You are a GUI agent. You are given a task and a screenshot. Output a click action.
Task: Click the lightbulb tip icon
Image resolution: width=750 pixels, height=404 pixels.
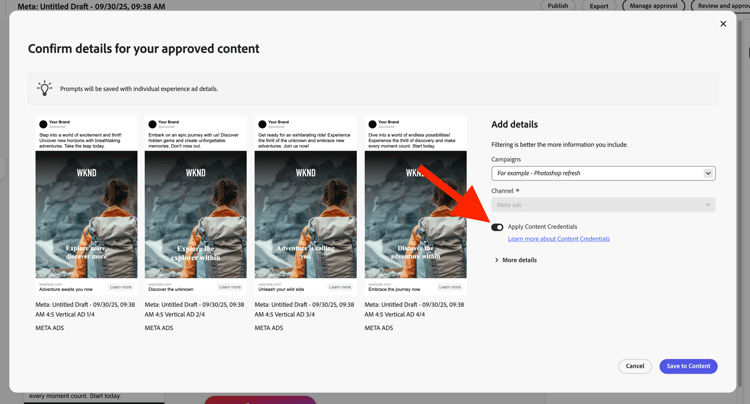tap(44, 88)
